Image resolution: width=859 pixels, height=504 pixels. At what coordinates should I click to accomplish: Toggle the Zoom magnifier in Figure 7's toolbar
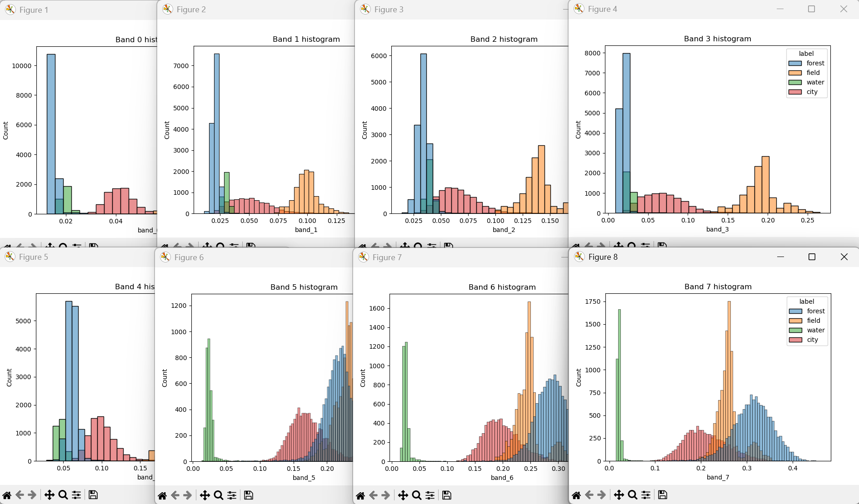(417, 495)
